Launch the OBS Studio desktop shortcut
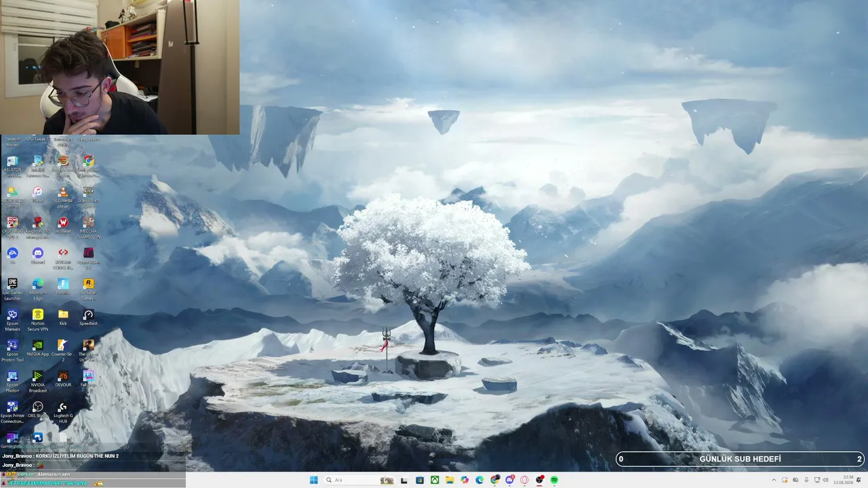This screenshot has height=488, width=868. [38, 409]
